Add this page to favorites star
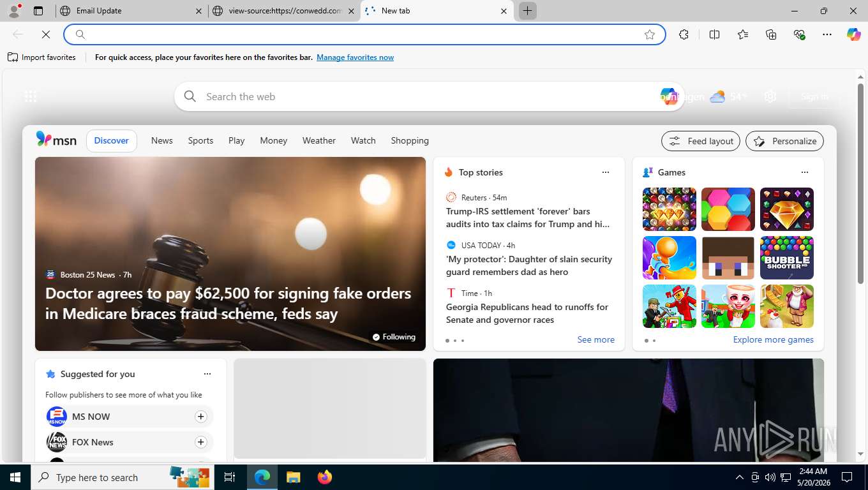868x490 pixels. (x=650, y=34)
